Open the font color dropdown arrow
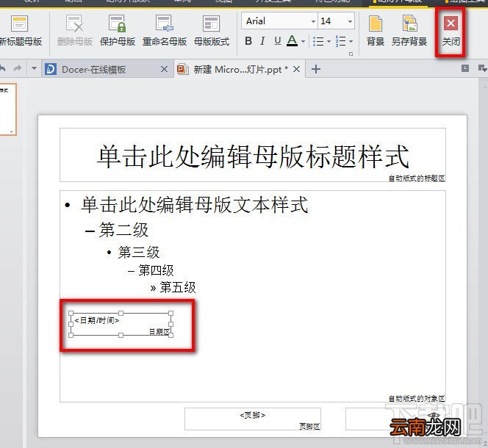This screenshot has width=488, height=448. tap(303, 41)
